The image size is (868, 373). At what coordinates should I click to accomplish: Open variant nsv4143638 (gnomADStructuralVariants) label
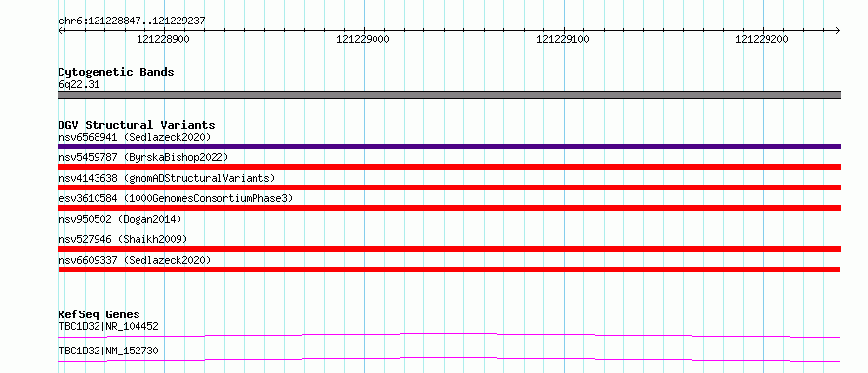[167, 178]
